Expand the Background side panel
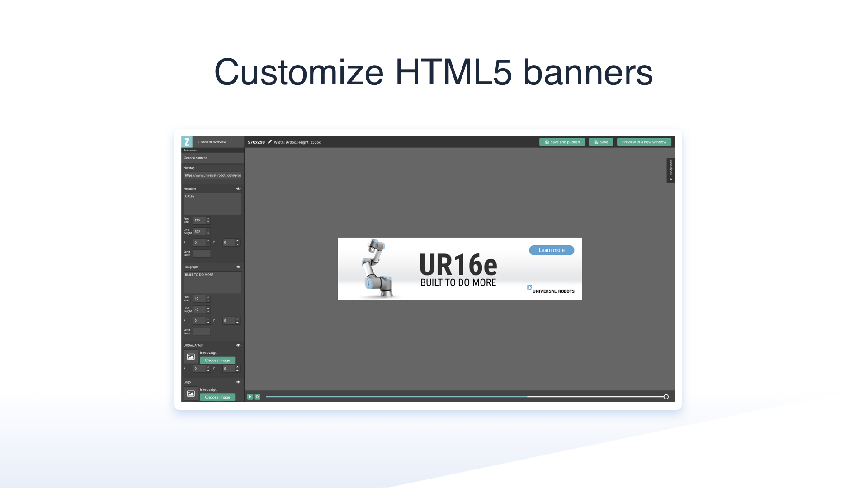Viewport: 868px width, 488px height. tap(670, 170)
